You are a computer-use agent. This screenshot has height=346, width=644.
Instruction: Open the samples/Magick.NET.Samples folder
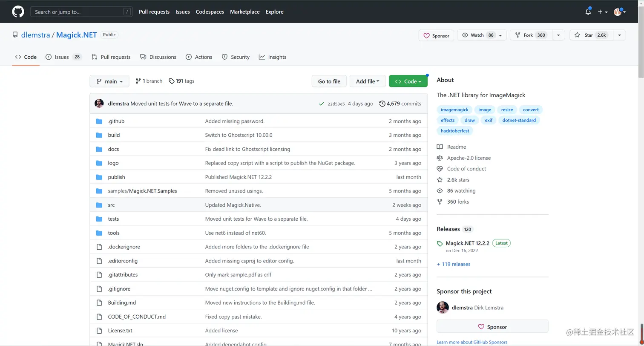tap(142, 191)
